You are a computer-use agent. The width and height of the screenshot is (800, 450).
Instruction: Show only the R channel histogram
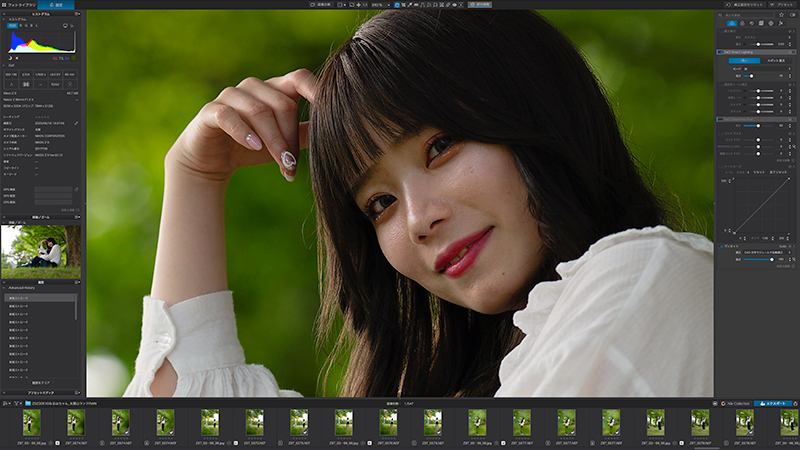tap(21, 26)
